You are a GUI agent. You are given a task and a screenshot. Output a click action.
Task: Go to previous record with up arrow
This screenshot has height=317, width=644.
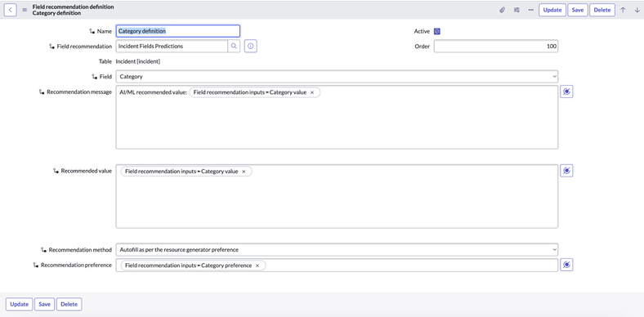623,10
